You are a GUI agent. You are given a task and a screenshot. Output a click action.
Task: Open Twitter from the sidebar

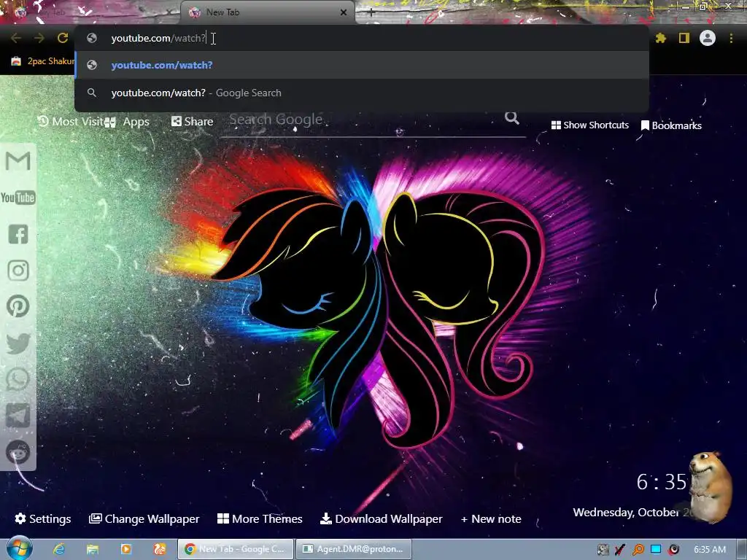[18, 343]
